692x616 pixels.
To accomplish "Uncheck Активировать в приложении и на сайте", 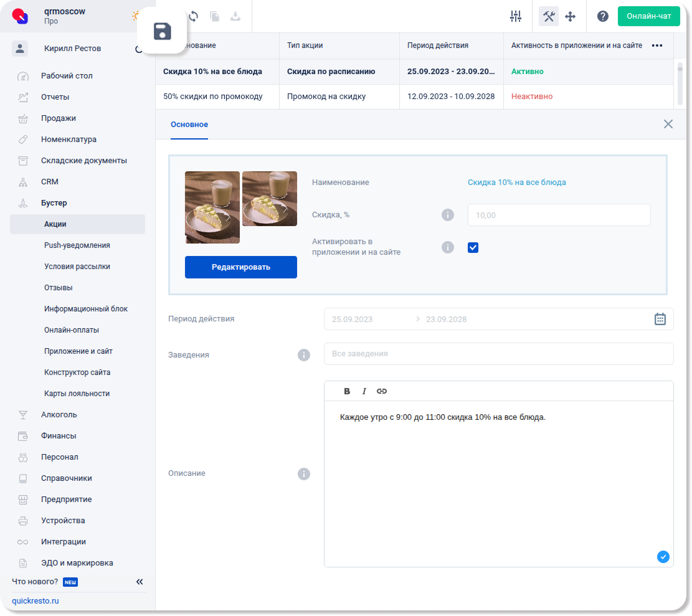I will point(473,247).
